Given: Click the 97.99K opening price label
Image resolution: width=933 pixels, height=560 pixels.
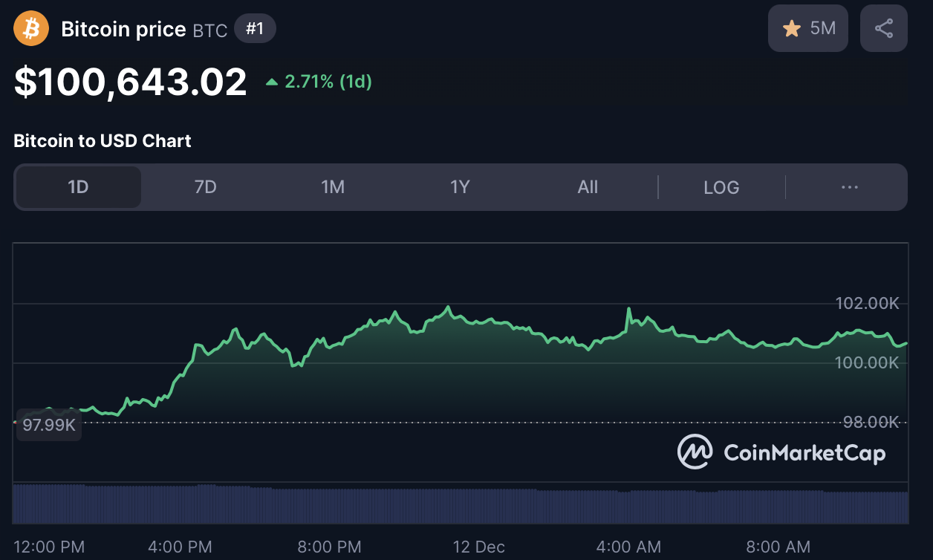Looking at the screenshot, I should tap(48, 426).
